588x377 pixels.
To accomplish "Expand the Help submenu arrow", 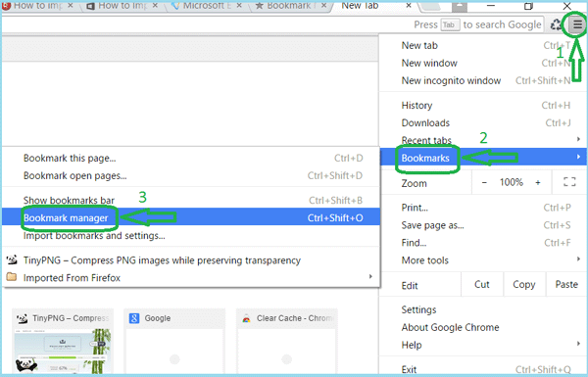I will tap(578, 344).
